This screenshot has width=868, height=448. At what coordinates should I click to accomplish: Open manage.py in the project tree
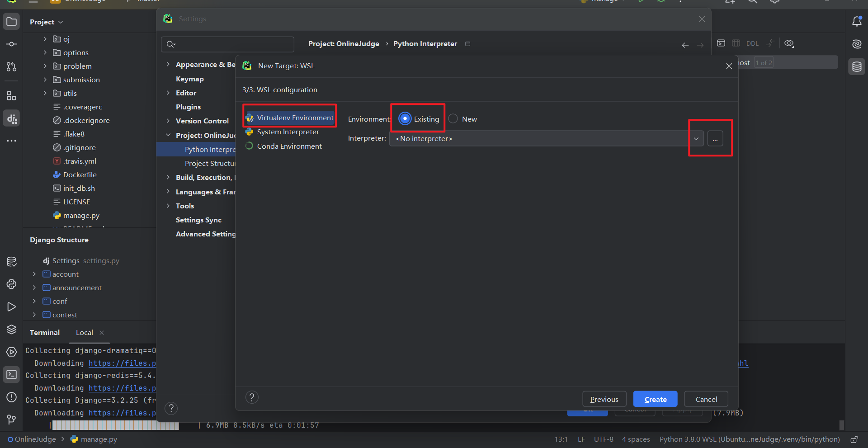(81, 216)
